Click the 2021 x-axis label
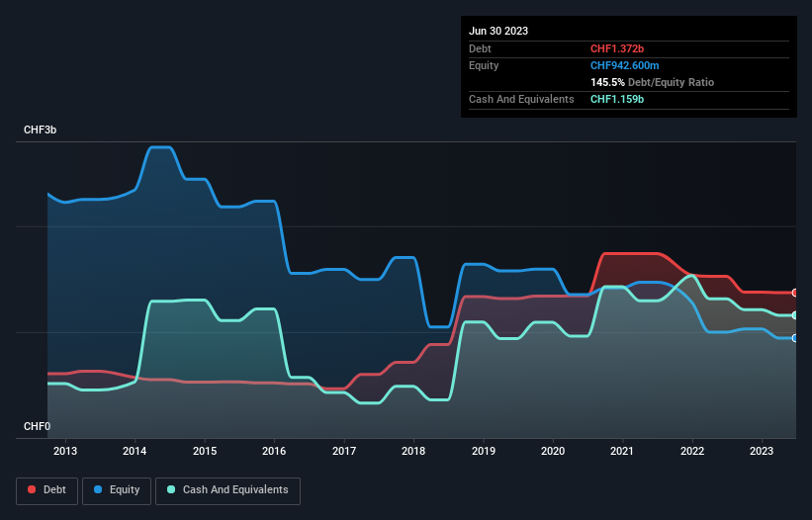812x520 pixels. 622,451
